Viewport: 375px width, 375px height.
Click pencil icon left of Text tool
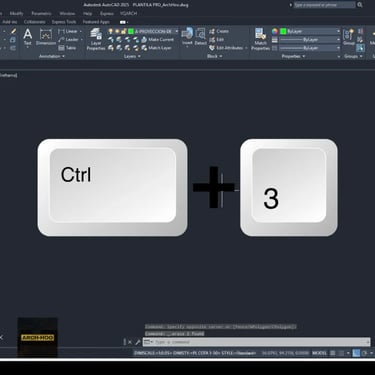pos(13,31)
